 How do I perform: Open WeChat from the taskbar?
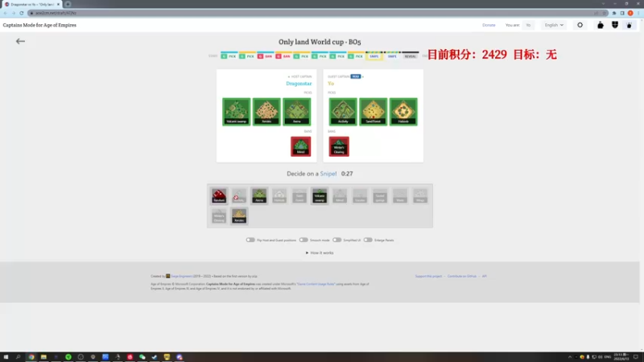tap(142, 357)
